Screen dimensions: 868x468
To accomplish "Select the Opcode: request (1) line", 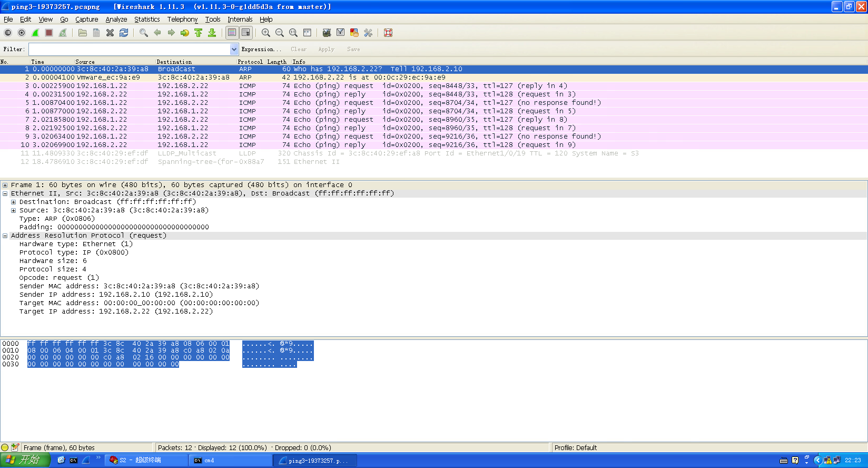I will [59, 278].
